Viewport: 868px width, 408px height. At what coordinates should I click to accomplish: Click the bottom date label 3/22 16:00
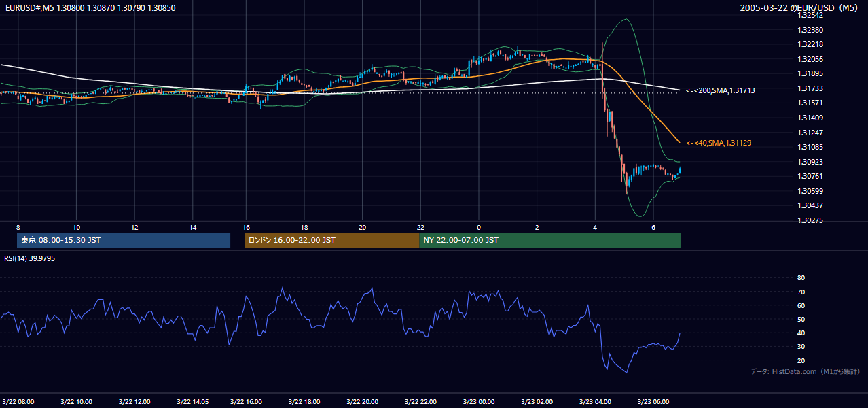(246, 401)
